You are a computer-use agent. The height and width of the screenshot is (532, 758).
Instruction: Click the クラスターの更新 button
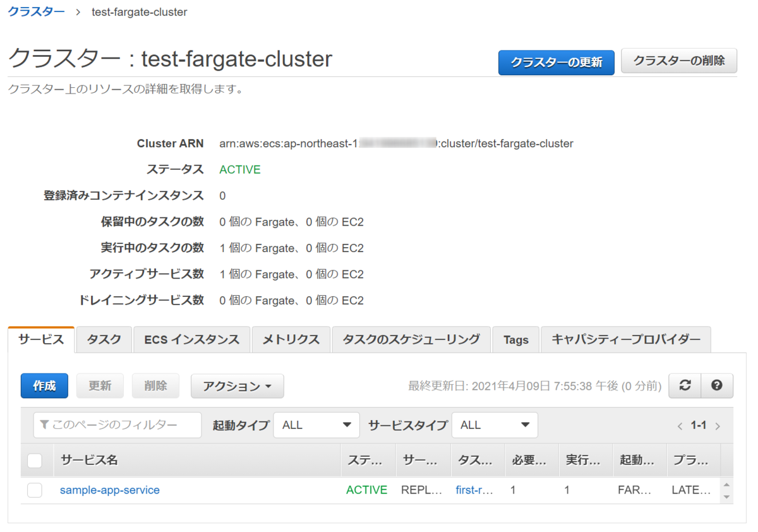pos(556,63)
